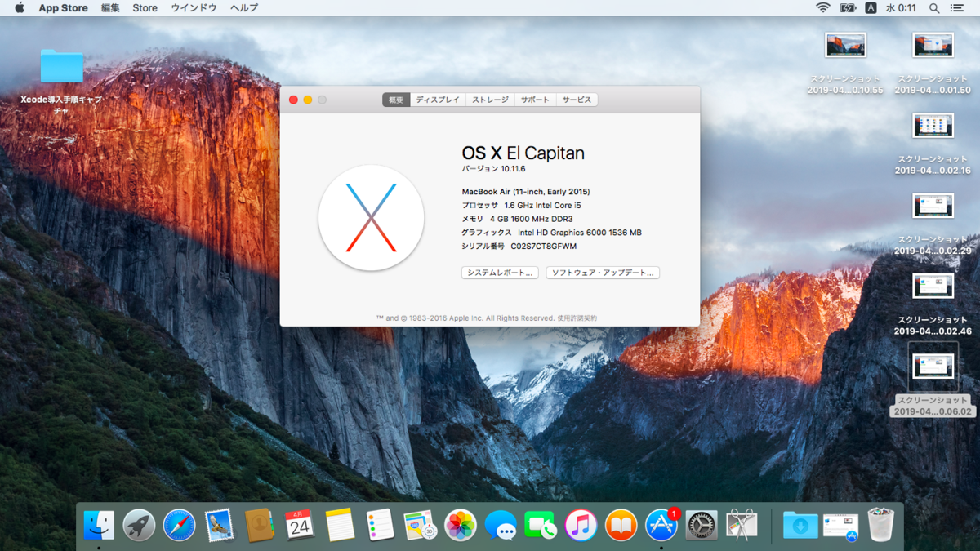980x551 pixels.
Task: Click the ソフトウェア・アップデート button
Action: tap(603, 273)
